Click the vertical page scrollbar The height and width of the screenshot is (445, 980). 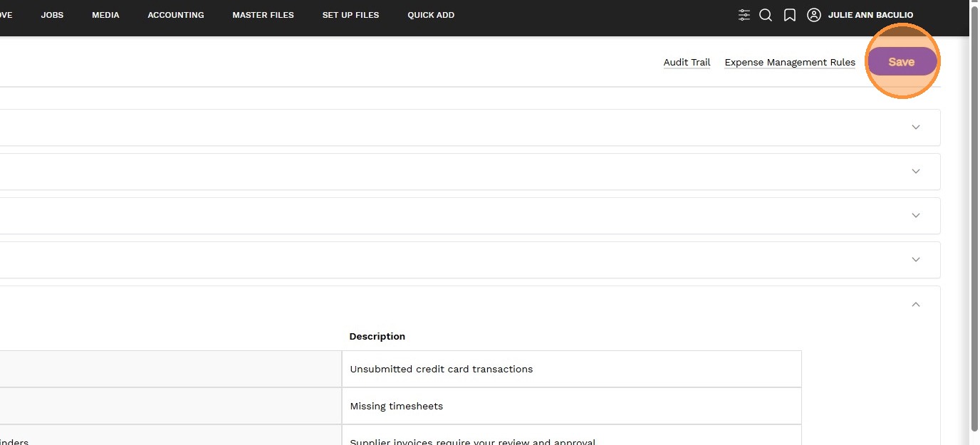coord(974,214)
